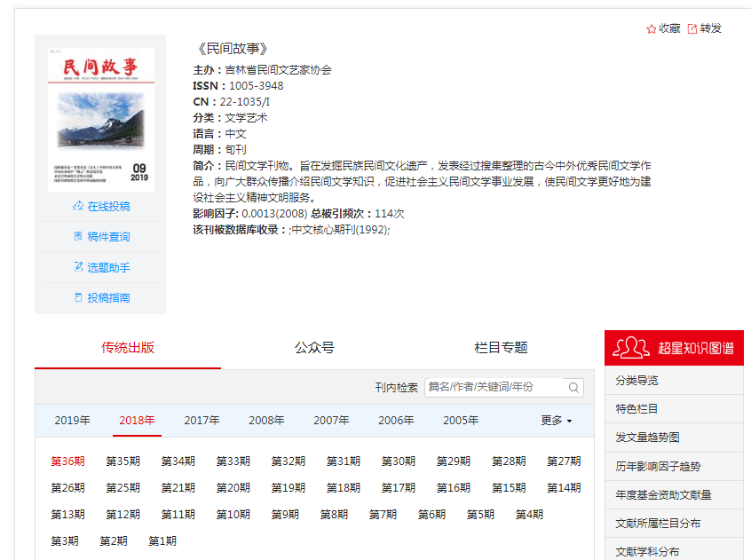
Task: Click the online submission (在线投稿) icon
Action: coord(78,206)
